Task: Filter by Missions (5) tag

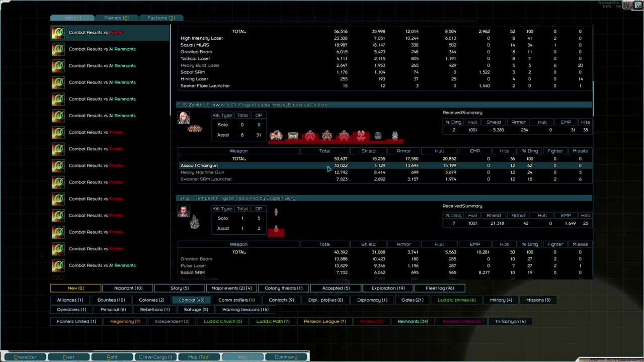Action: 538,300
